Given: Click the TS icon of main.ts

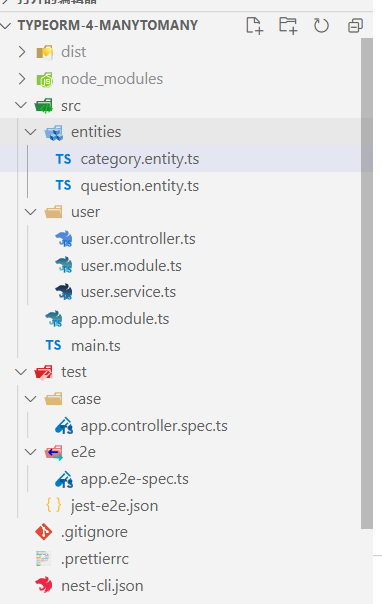Looking at the screenshot, I should [54, 345].
